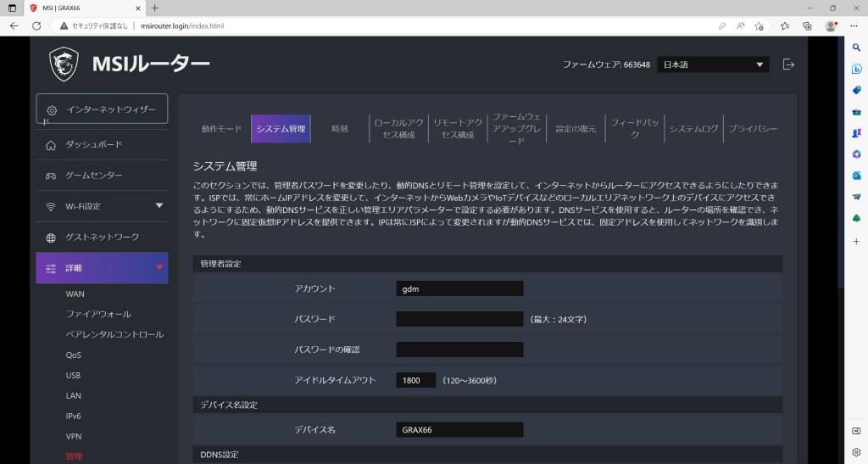Open the WAN submenu item
Image resolution: width=868 pixels, height=464 pixels.
[x=75, y=294]
